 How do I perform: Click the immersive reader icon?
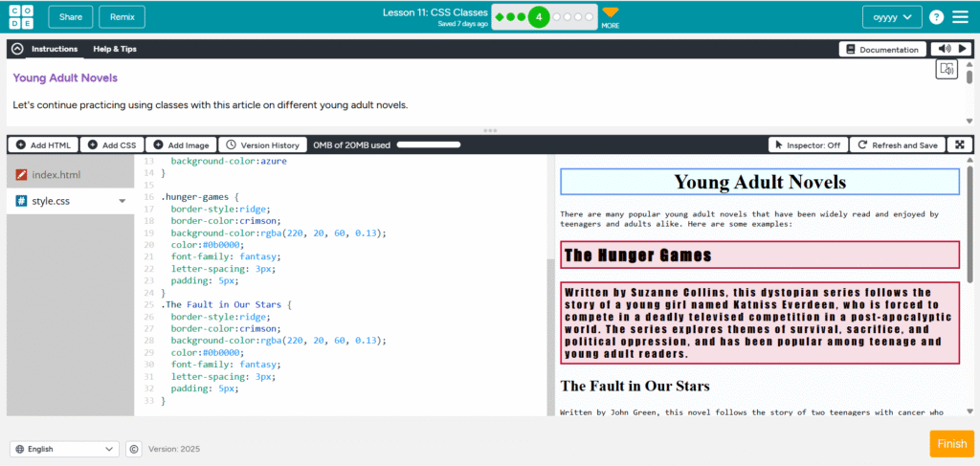(947, 69)
